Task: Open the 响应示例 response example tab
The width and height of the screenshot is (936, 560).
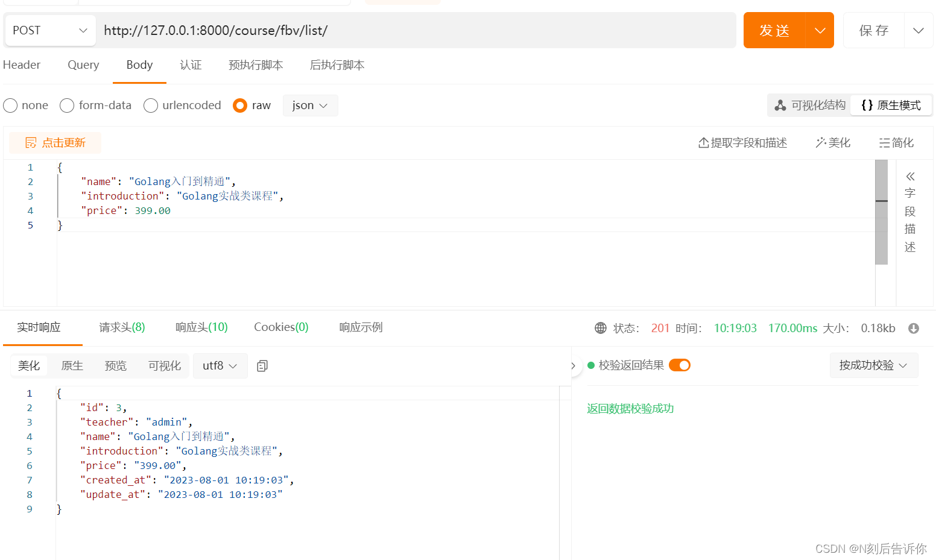Action: [361, 327]
